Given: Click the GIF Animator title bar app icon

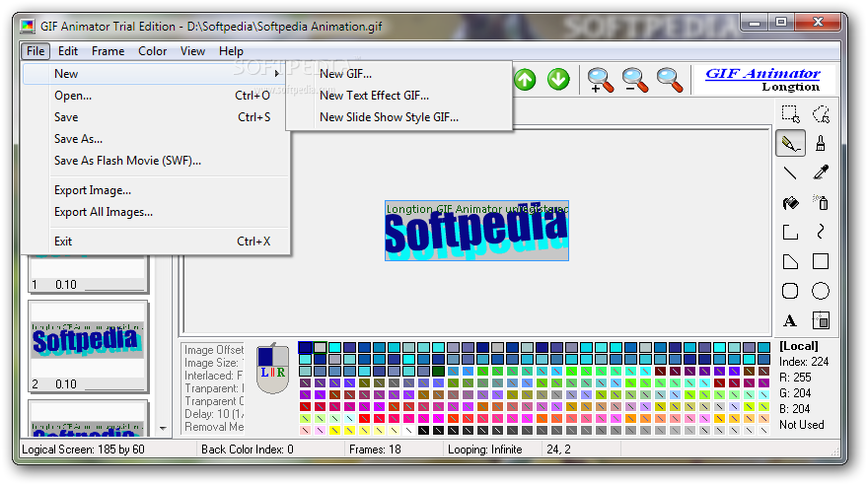Looking at the screenshot, I should (x=28, y=26).
